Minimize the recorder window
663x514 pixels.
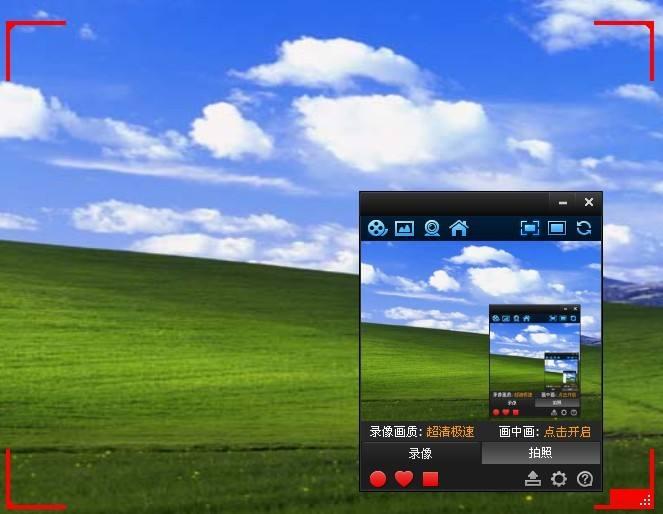(x=562, y=202)
